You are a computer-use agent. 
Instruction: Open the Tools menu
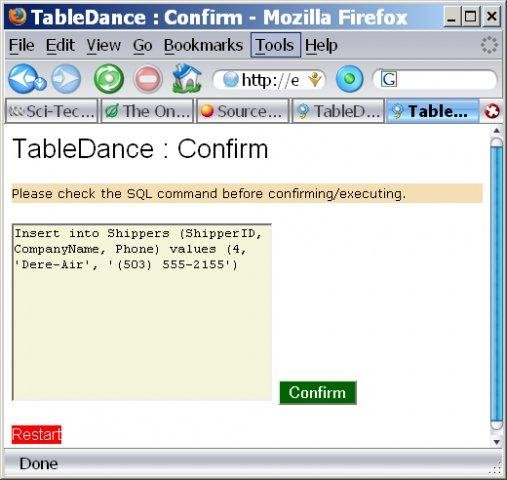[275, 45]
